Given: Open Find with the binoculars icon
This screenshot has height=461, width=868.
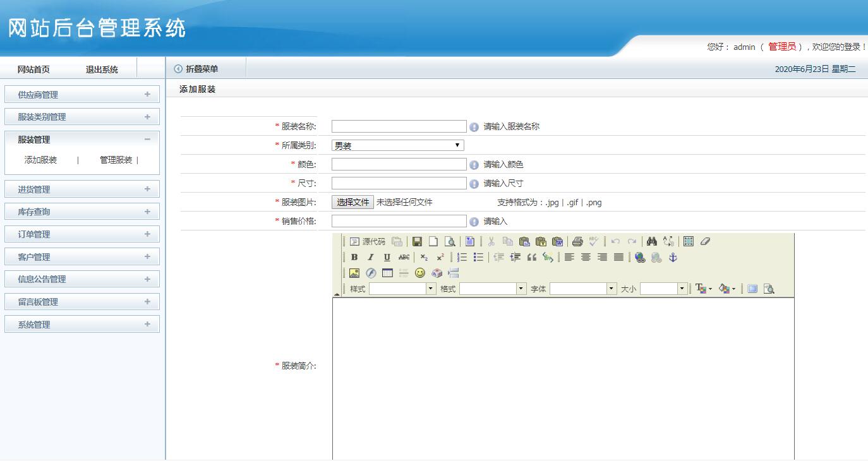Looking at the screenshot, I should click(652, 241).
